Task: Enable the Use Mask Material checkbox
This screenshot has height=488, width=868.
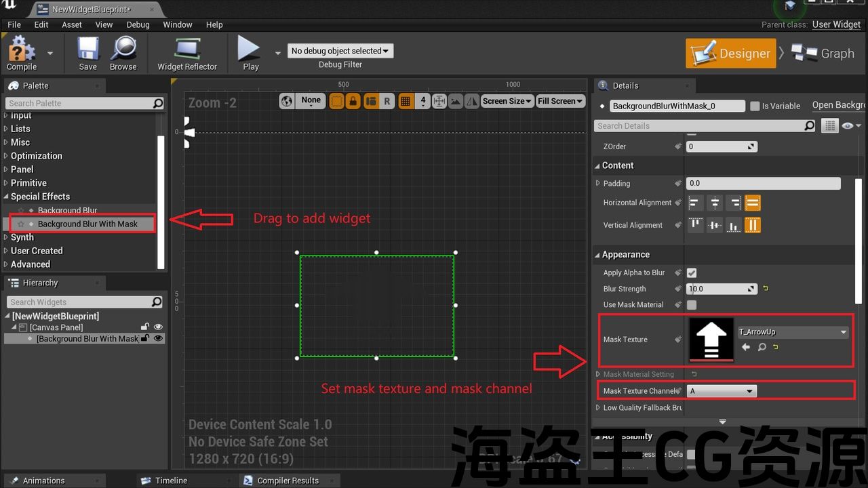Action: (692, 305)
